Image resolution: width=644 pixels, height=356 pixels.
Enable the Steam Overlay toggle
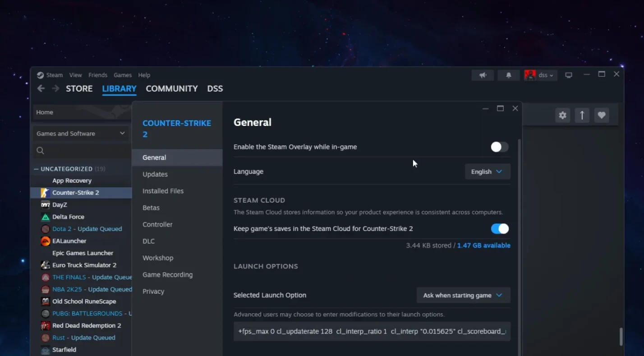tap(499, 147)
